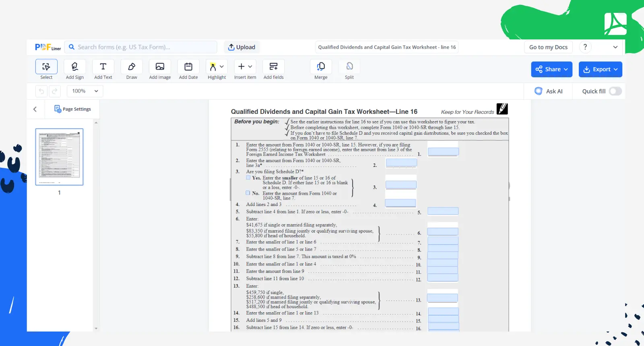Viewport: 644px width, 346px height.
Task: Click the Merge documents icon
Action: [x=321, y=66]
